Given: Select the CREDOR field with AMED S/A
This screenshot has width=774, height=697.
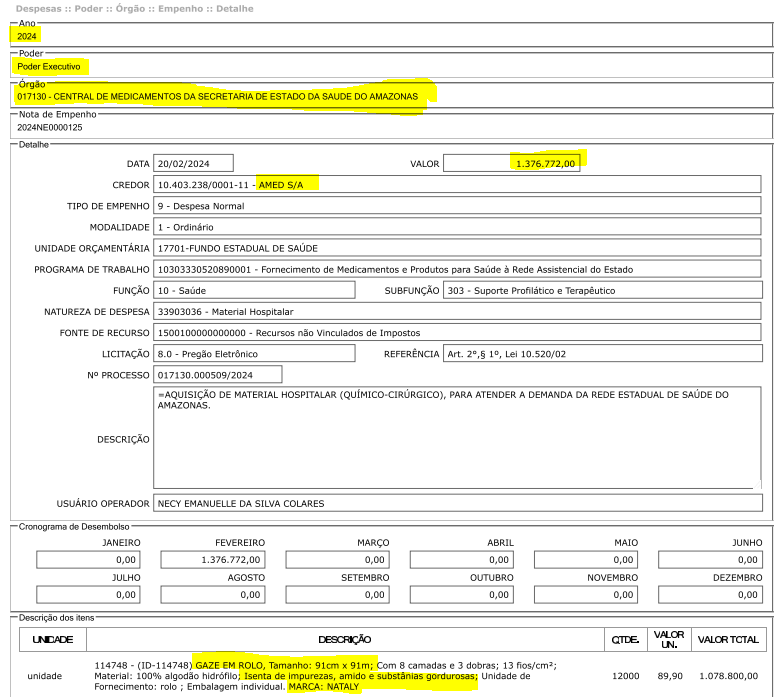Looking at the screenshot, I should point(457,185).
